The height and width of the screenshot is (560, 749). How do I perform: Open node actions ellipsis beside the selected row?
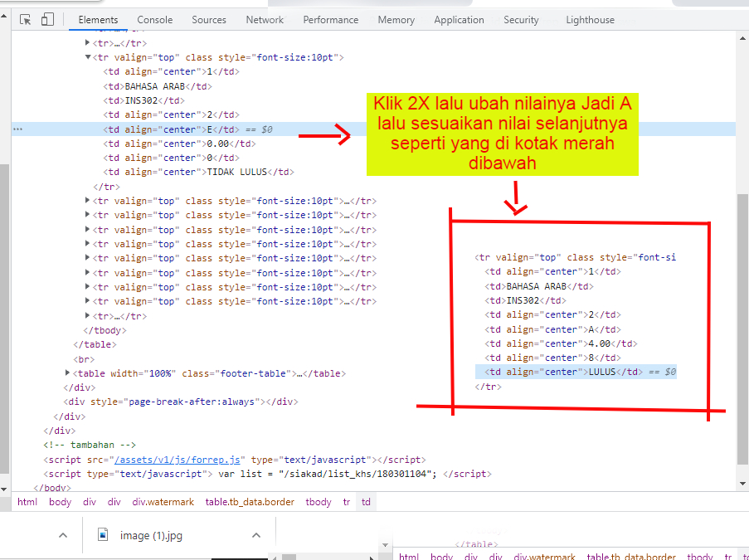17,129
